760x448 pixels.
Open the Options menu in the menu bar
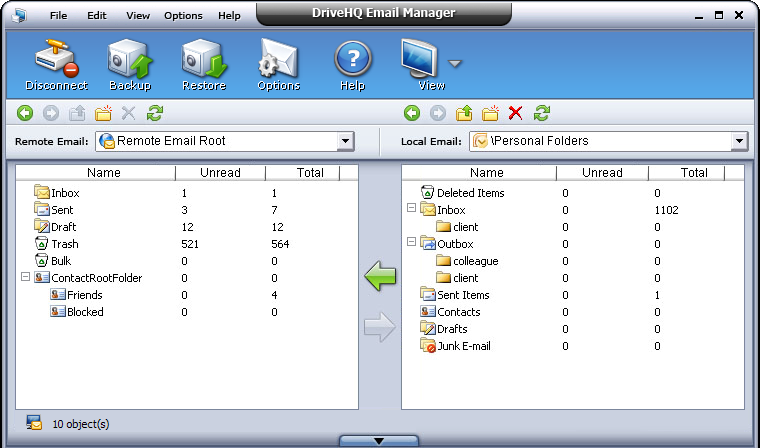click(183, 16)
